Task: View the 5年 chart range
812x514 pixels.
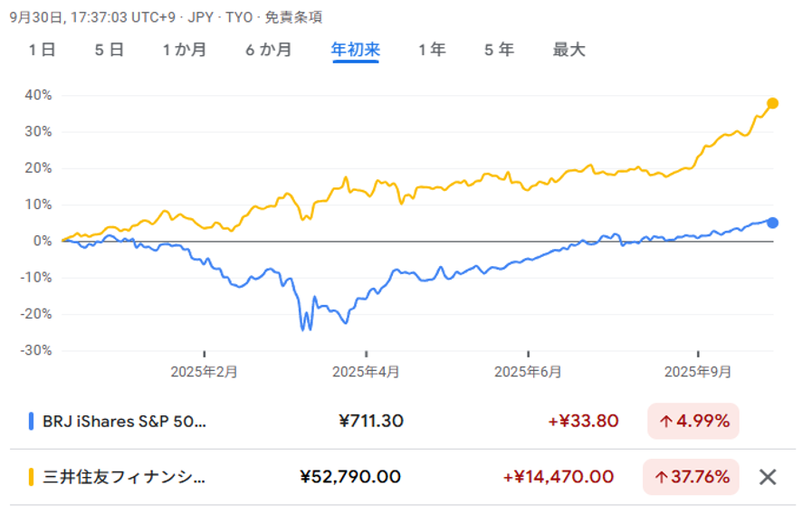Action: [x=499, y=50]
